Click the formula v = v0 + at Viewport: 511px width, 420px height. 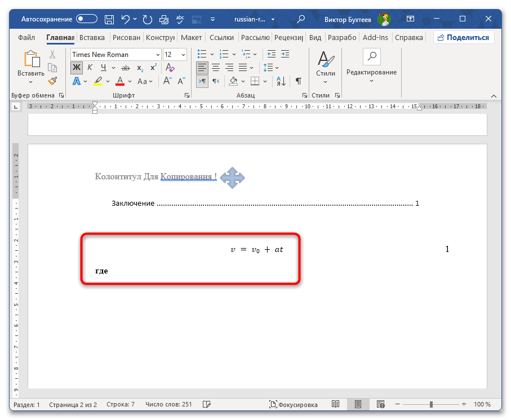tap(257, 250)
